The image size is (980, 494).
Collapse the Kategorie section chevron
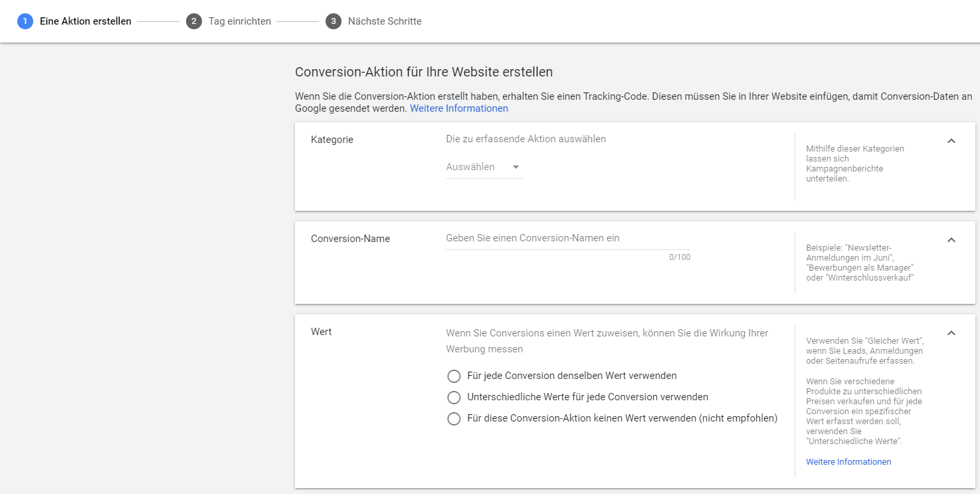tap(951, 141)
